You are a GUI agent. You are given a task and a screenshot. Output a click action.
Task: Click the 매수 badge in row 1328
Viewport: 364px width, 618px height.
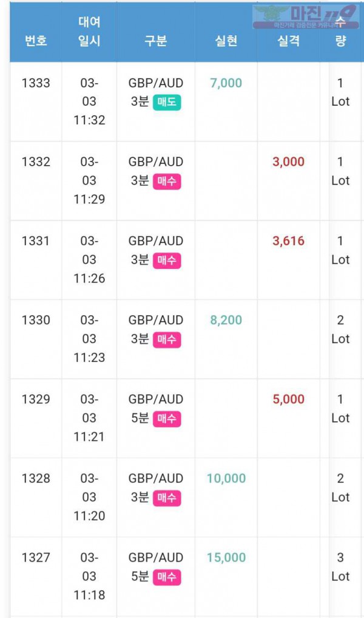point(167,498)
